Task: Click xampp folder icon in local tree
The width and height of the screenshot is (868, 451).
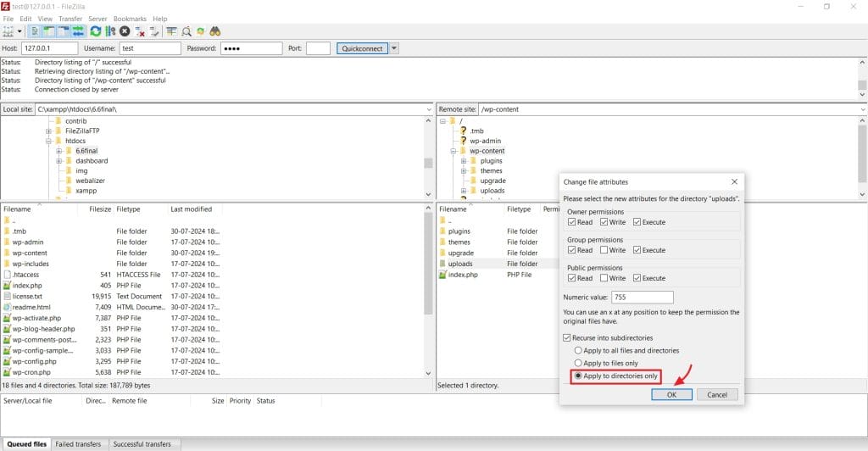Action: click(69, 191)
